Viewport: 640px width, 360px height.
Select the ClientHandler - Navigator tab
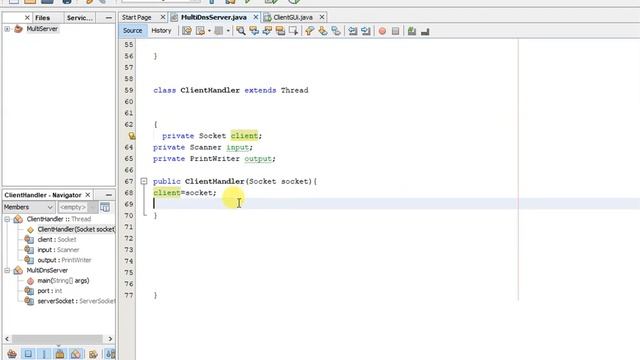(x=43, y=195)
